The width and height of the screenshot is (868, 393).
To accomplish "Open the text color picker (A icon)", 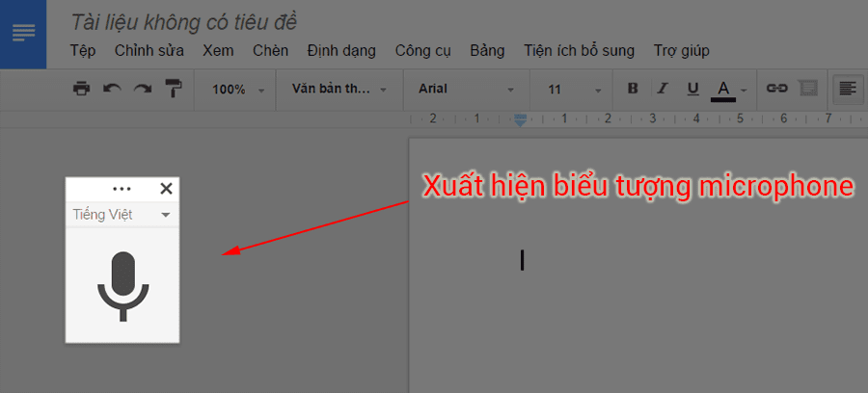I will tap(723, 91).
